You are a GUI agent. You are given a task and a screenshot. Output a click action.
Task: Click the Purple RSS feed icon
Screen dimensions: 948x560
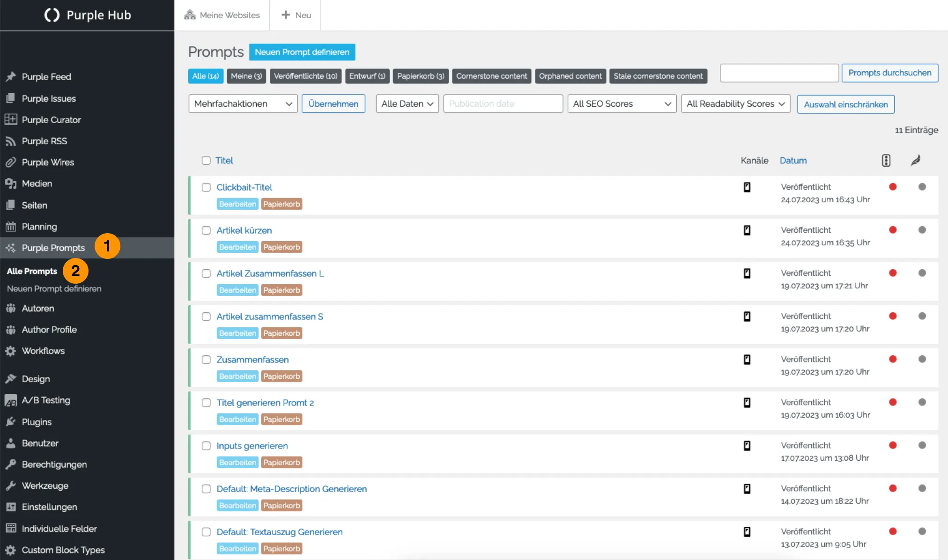coord(11,141)
